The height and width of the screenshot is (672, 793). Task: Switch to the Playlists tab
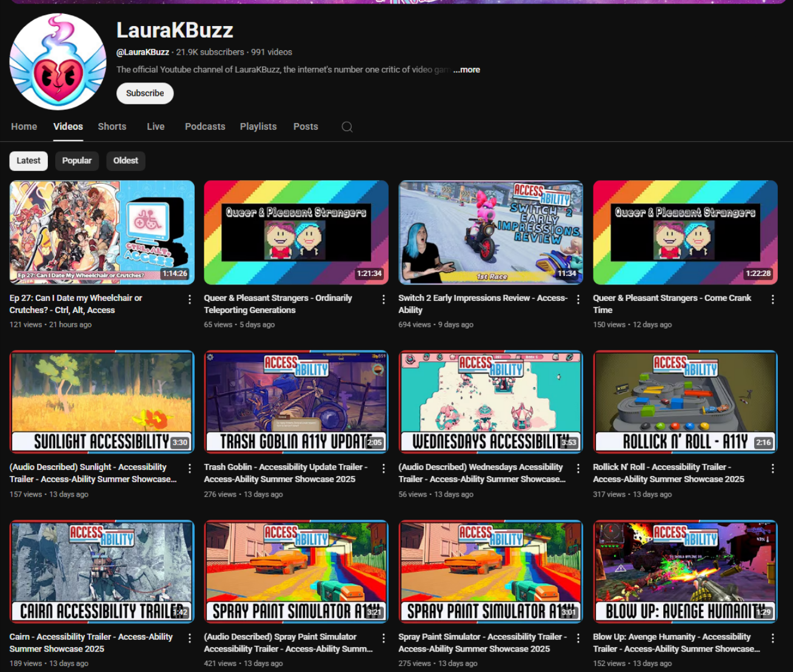tap(258, 127)
